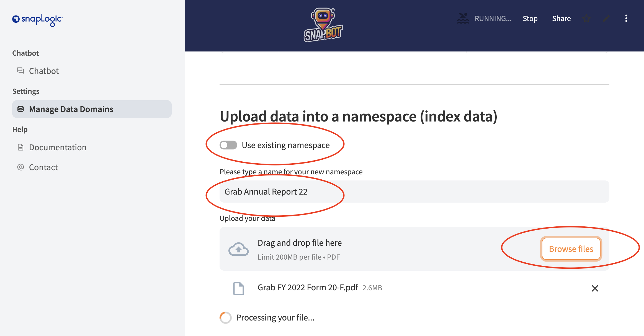Click the pencil edit icon in header
This screenshot has width=644, height=336.
606,19
